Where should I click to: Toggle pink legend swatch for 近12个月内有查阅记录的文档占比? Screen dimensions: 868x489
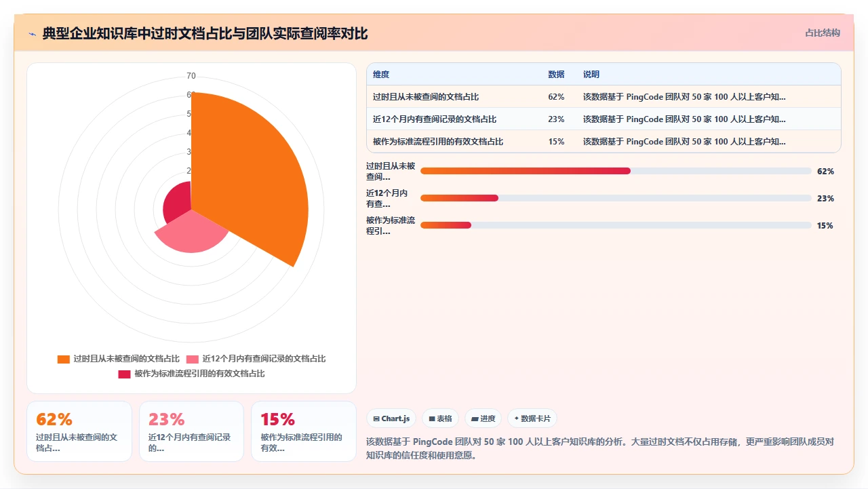pyautogui.click(x=193, y=359)
